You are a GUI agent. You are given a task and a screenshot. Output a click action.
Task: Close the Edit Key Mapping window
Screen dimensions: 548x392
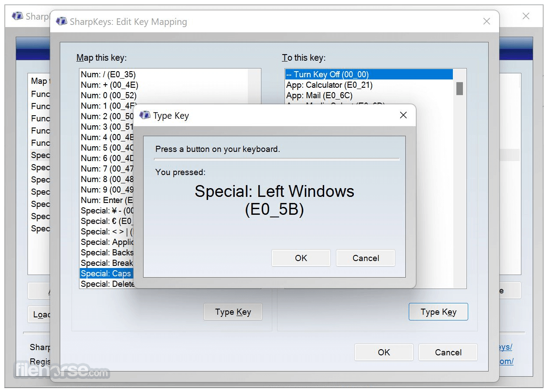(x=486, y=21)
